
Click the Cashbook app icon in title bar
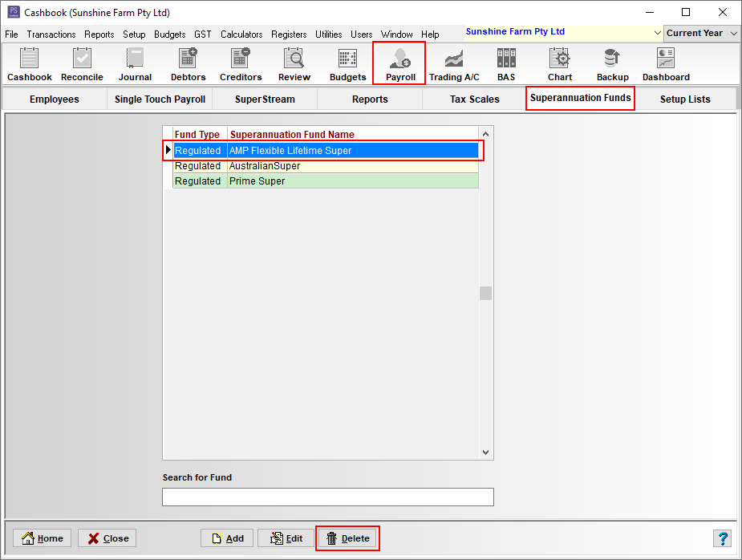coord(14,12)
